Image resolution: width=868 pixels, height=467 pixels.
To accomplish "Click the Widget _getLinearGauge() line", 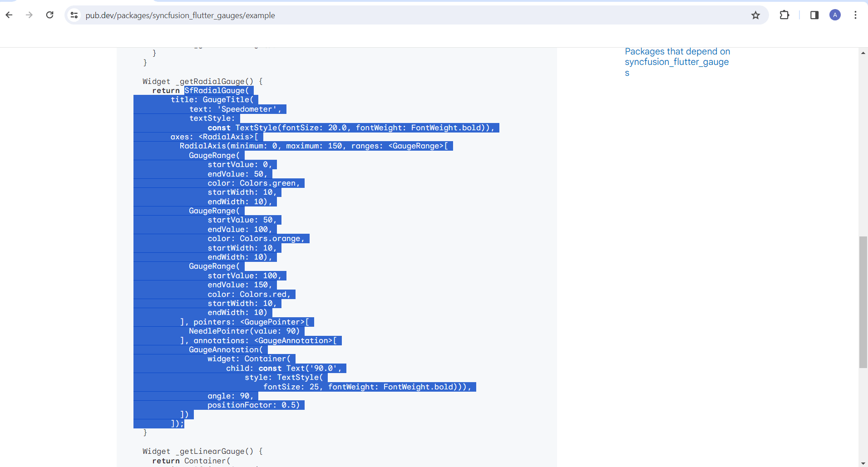I will coord(202,451).
